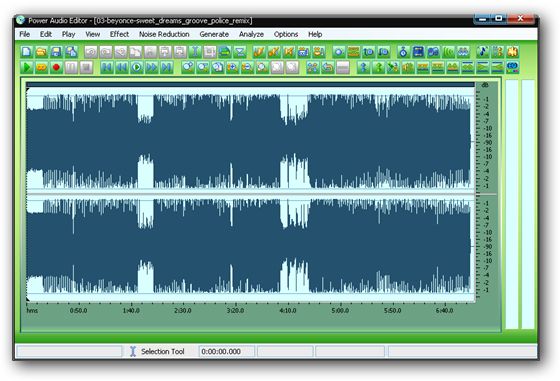560x381 pixels.
Task: Fast forward with the double-arrow button
Action: [151, 67]
